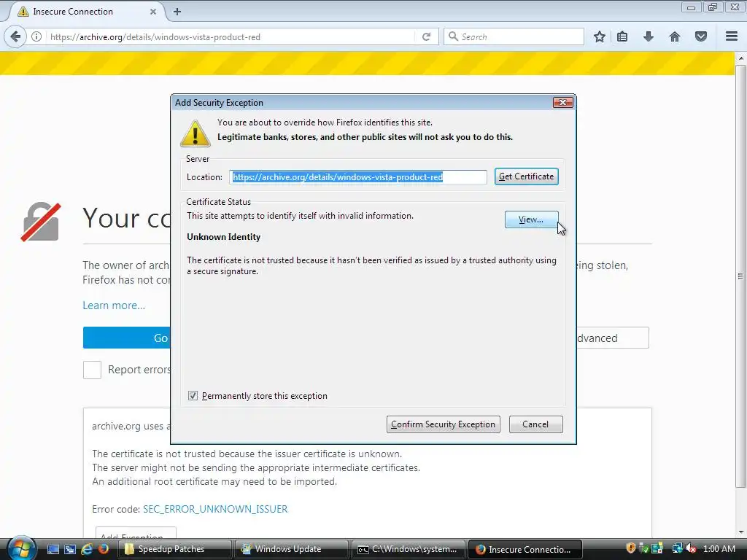Click the Location field in exception dialog
The image size is (747, 560).
(358, 177)
